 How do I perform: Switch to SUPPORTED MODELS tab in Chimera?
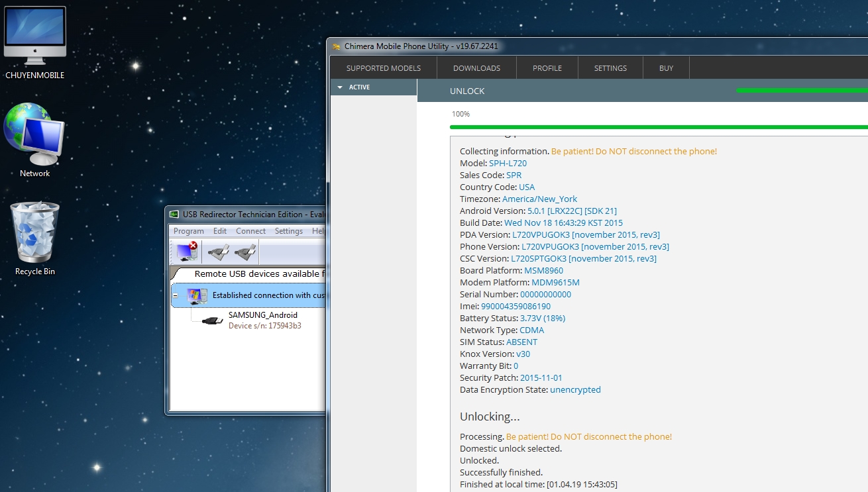(x=384, y=68)
